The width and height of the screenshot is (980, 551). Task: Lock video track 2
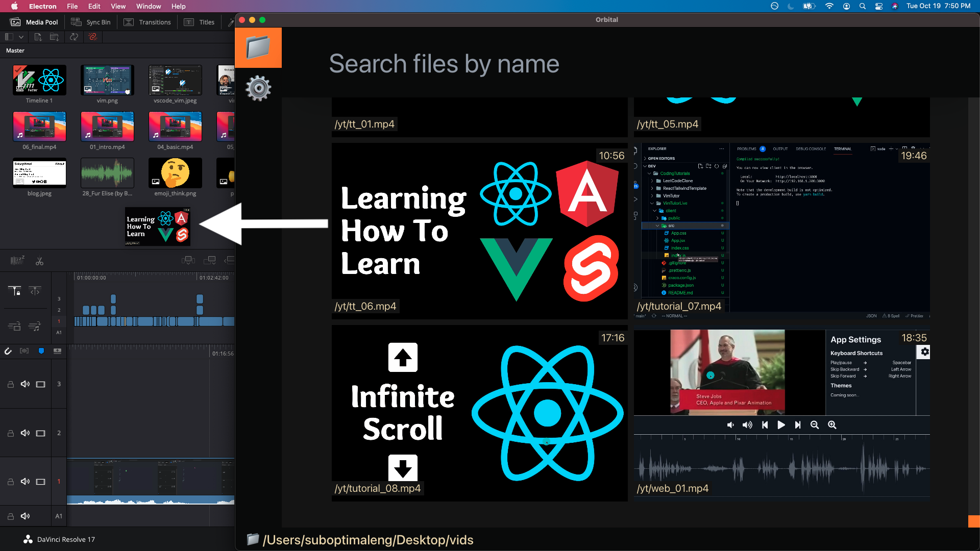pos(10,433)
